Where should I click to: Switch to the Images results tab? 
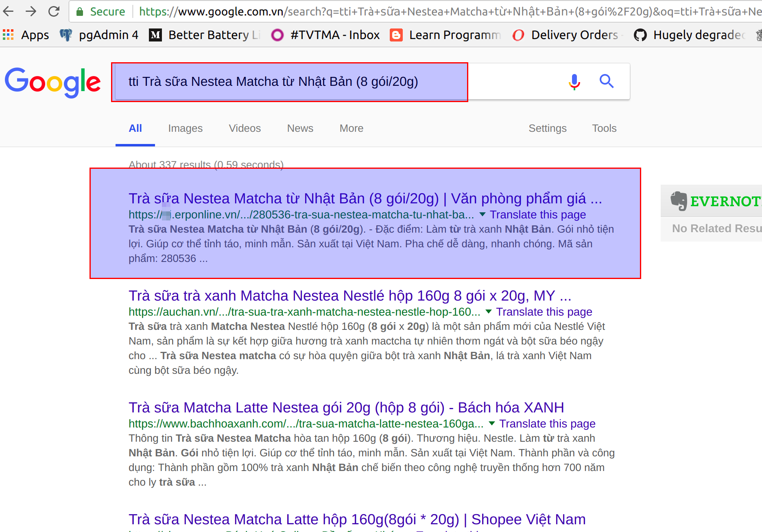click(185, 129)
